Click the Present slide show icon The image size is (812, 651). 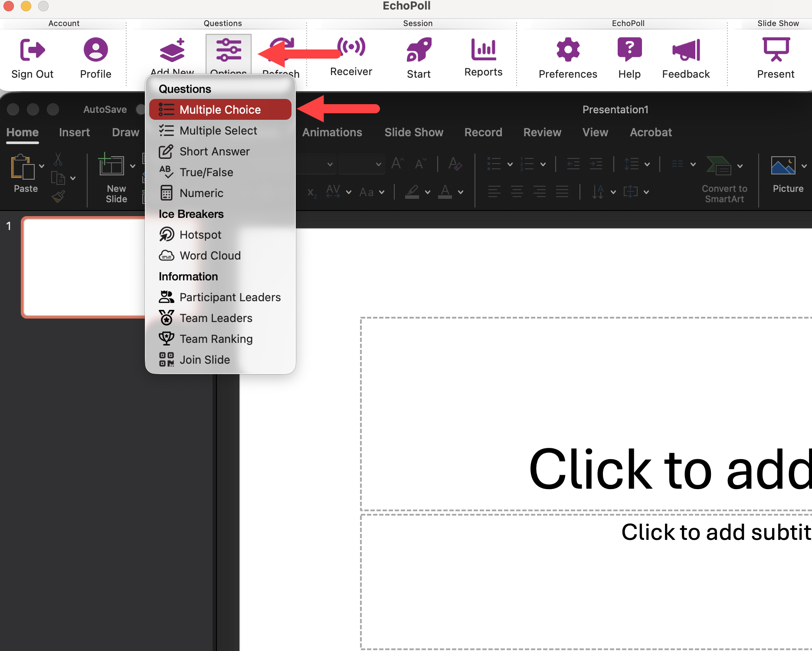[776, 49]
